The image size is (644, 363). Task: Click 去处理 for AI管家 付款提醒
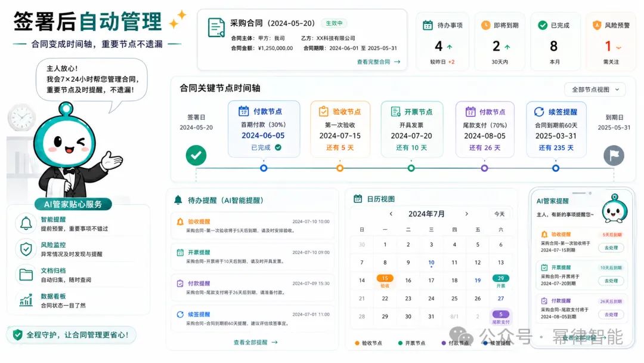pos(611,315)
